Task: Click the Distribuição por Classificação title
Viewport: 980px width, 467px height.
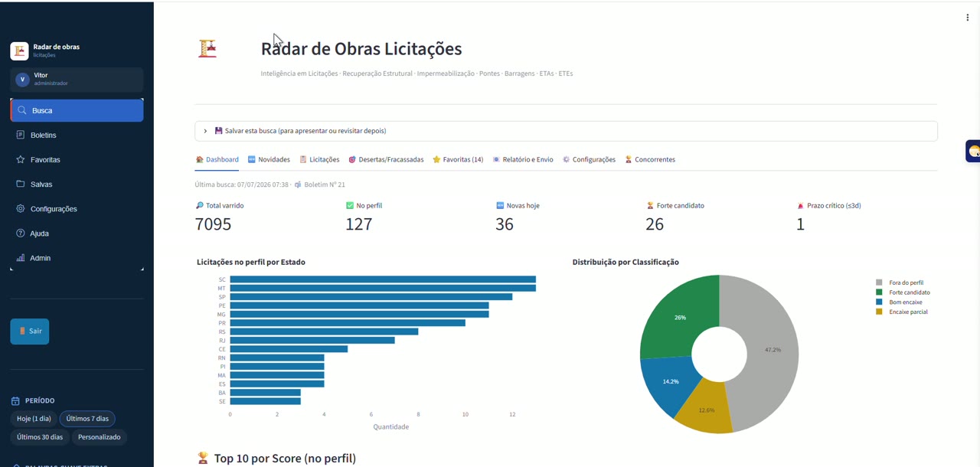Action: pyautogui.click(x=626, y=262)
